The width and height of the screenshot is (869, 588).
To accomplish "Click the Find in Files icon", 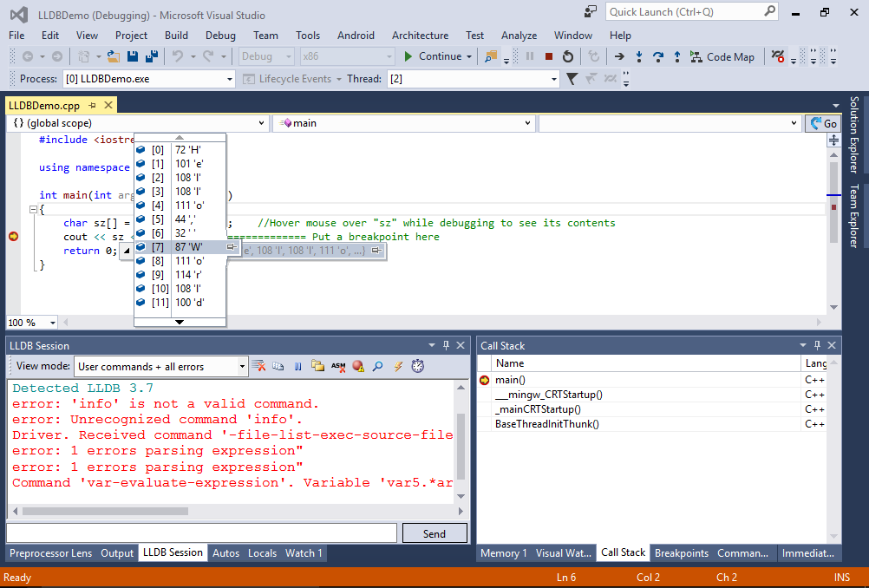I will coord(491,56).
